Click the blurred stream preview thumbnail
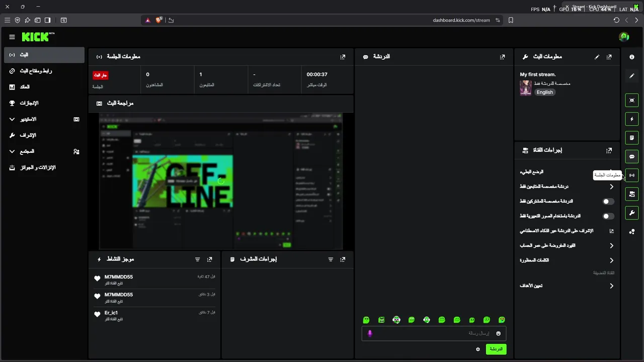 click(x=221, y=181)
